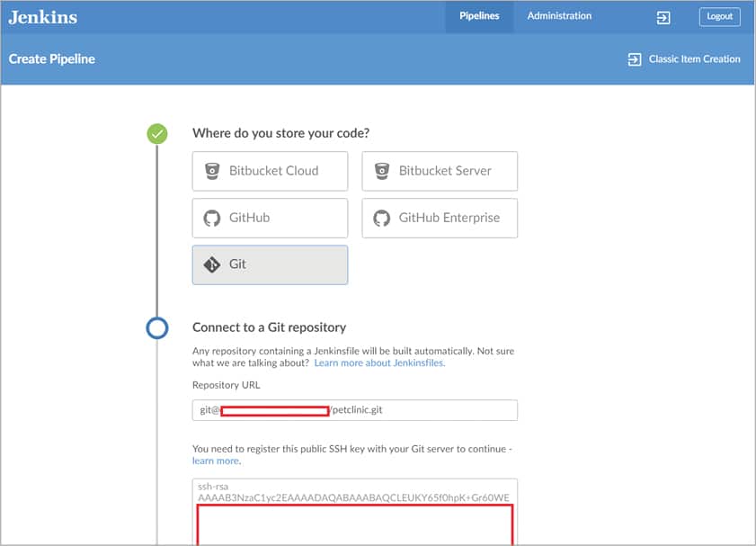Click the GitHub Enterprise octocat icon
756x546 pixels.
382,219
